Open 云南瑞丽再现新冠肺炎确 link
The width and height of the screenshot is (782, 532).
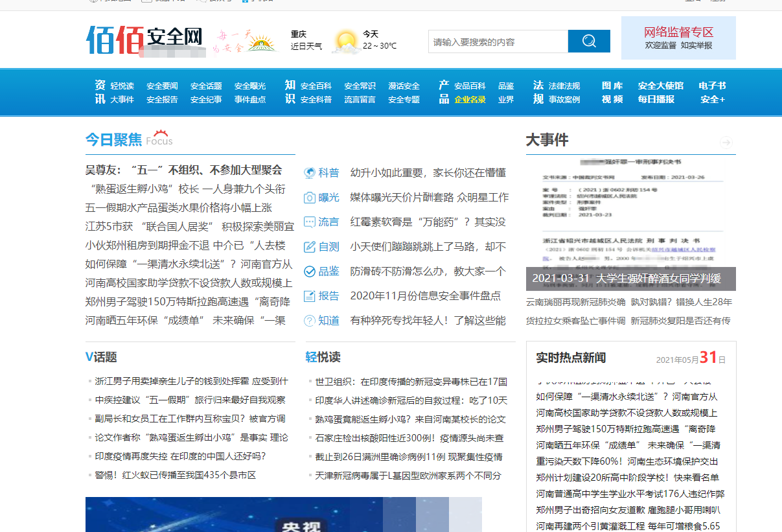point(576,302)
